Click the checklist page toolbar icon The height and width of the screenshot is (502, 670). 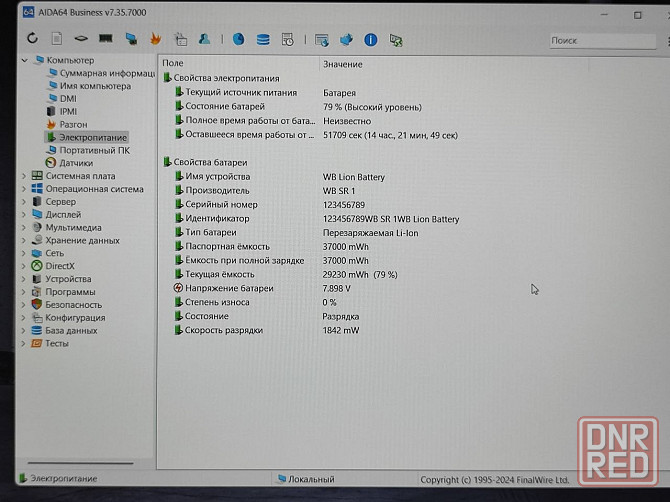click(x=181, y=39)
